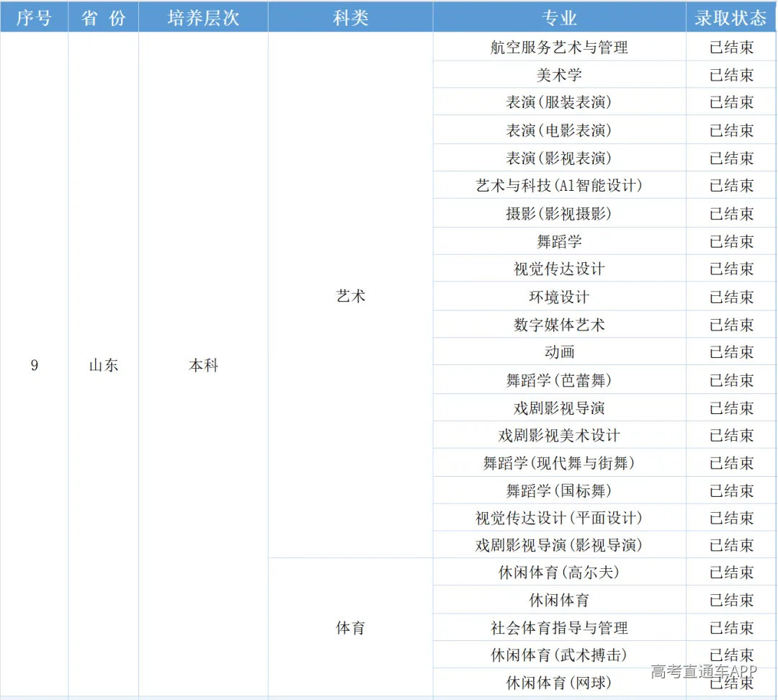Click 已结束 status for 舞蹈学(国标舞)
The height and width of the screenshot is (700, 778).
coord(731,491)
